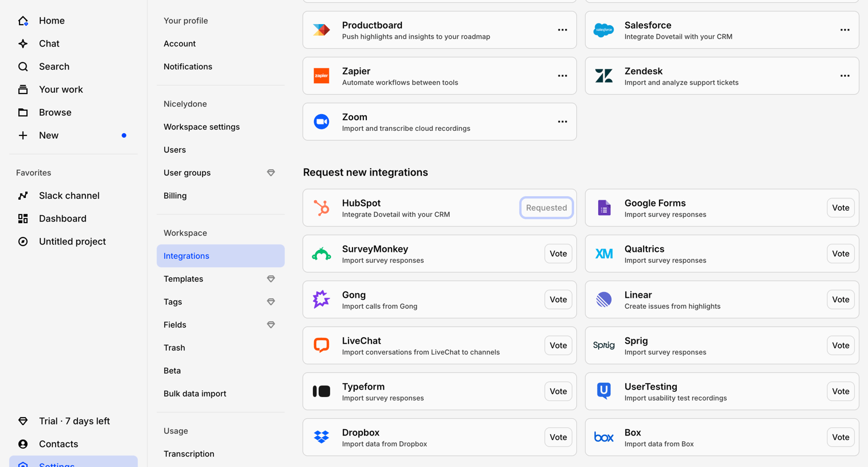The width and height of the screenshot is (868, 467).
Task: Vote for LiveChat integration
Action: pos(558,345)
